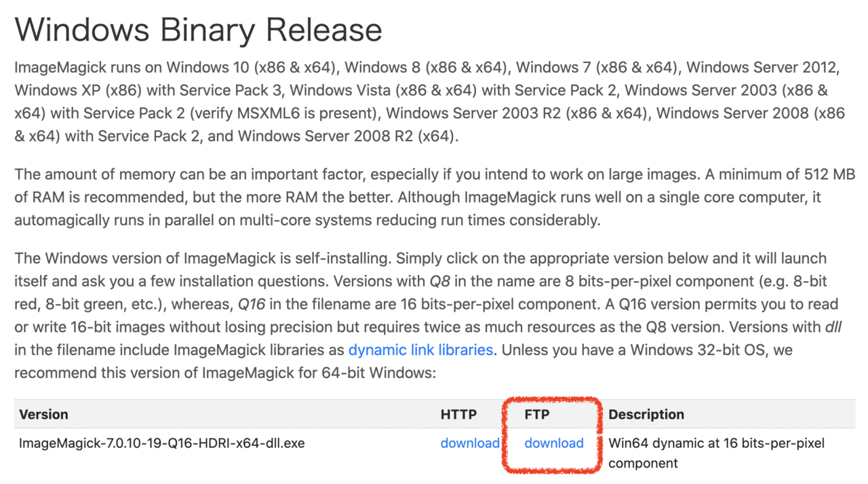Image resolution: width=868 pixels, height=484 pixels.
Task: Click the HTTP column header
Action: (x=458, y=414)
